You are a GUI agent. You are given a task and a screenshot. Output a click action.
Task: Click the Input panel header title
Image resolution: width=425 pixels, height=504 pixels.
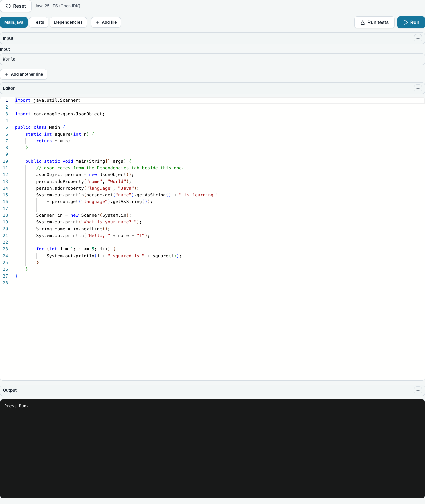pyautogui.click(x=8, y=38)
